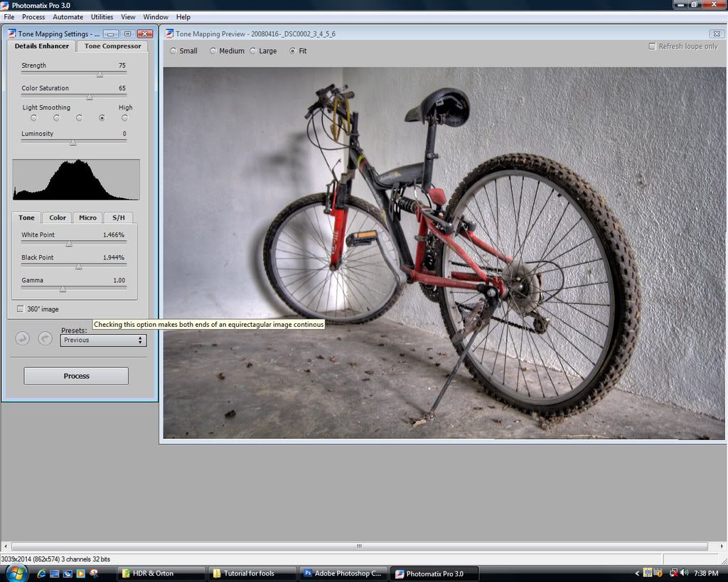Click the volume speaker tray icon
The width and height of the screenshot is (728, 582).
click(x=684, y=573)
